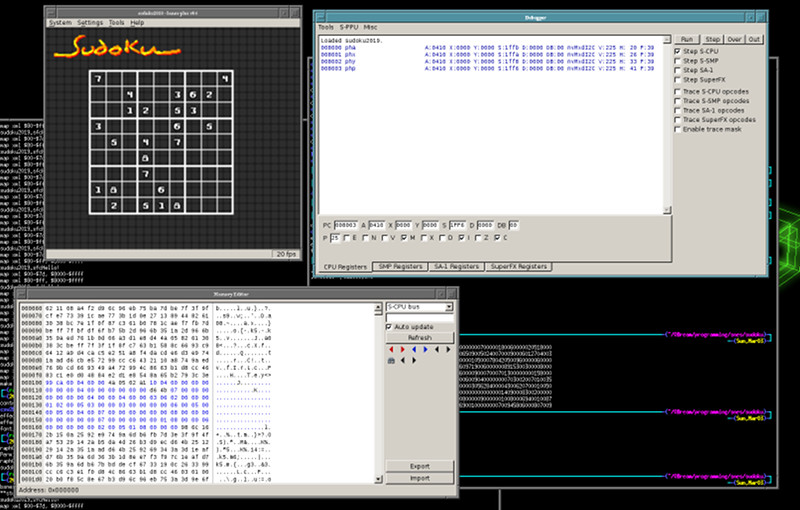Click the red left arrow in Memory Editor

[x=391, y=349]
